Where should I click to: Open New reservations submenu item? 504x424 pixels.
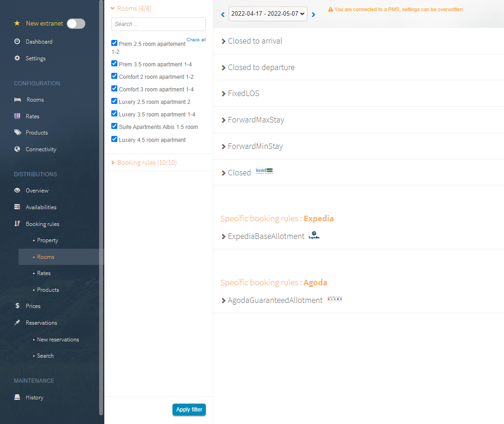tap(58, 340)
